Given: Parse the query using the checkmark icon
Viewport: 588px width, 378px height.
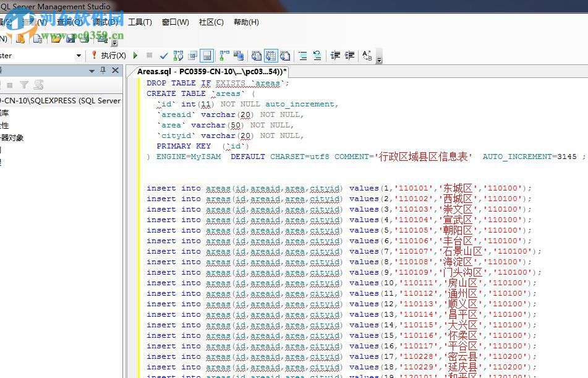Looking at the screenshot, I should pyautogui.click(x=164, y=56).
